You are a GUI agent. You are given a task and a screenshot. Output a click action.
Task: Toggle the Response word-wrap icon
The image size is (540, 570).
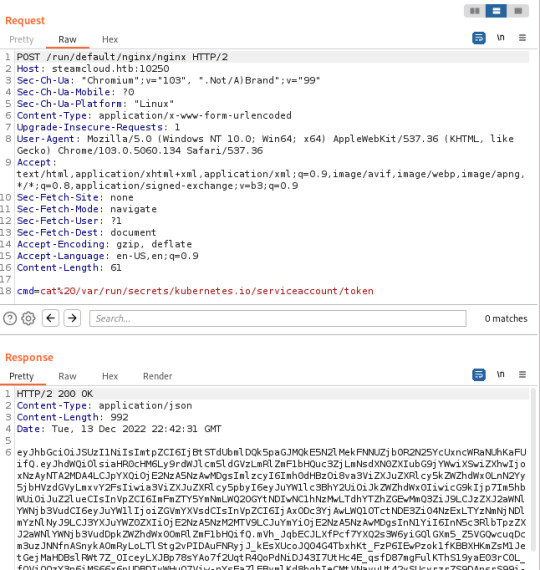[x=479, y=374]
